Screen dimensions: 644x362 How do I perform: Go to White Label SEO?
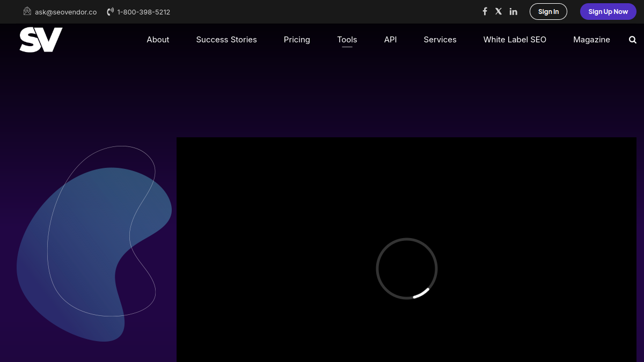(x=515, y=40)
